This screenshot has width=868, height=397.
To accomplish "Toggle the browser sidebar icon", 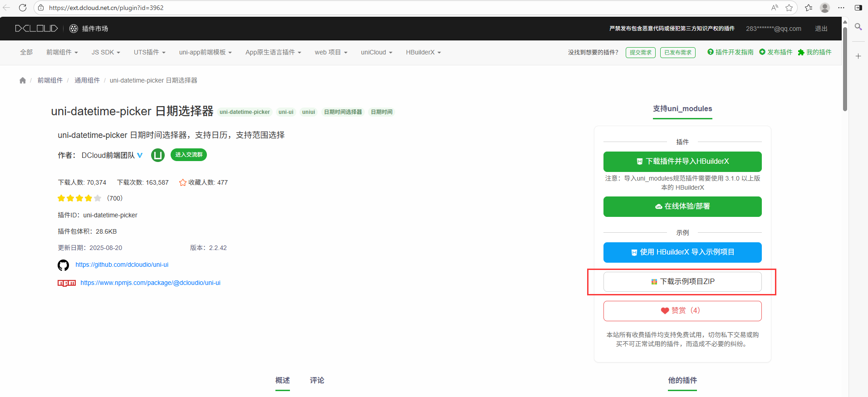I will (x=858, y=8).
